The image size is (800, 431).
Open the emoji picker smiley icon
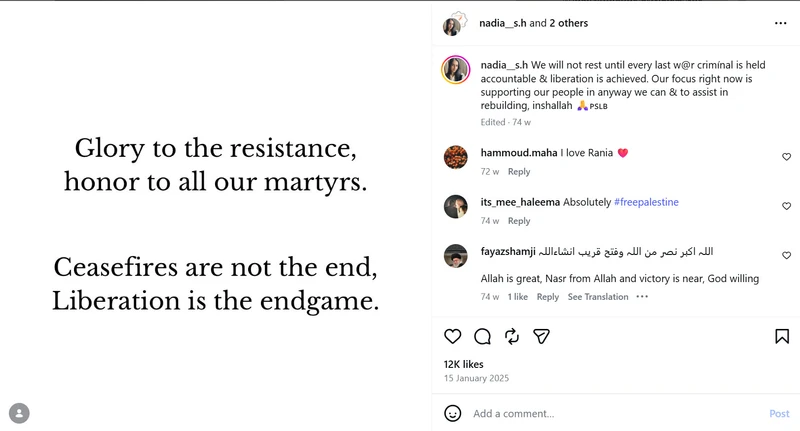coord(453,413)
